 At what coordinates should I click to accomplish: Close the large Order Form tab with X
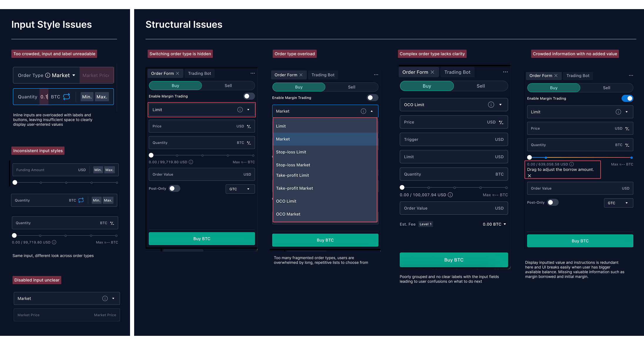coord(432,72)
